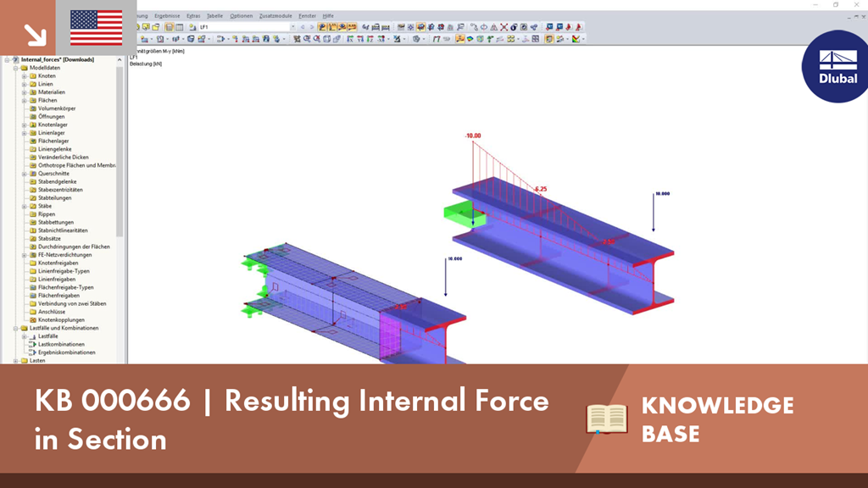Image resolution: width=868 pixels, height=488 pixels.
Task: Open the Tabelle menu
Action: coord(214,16)
